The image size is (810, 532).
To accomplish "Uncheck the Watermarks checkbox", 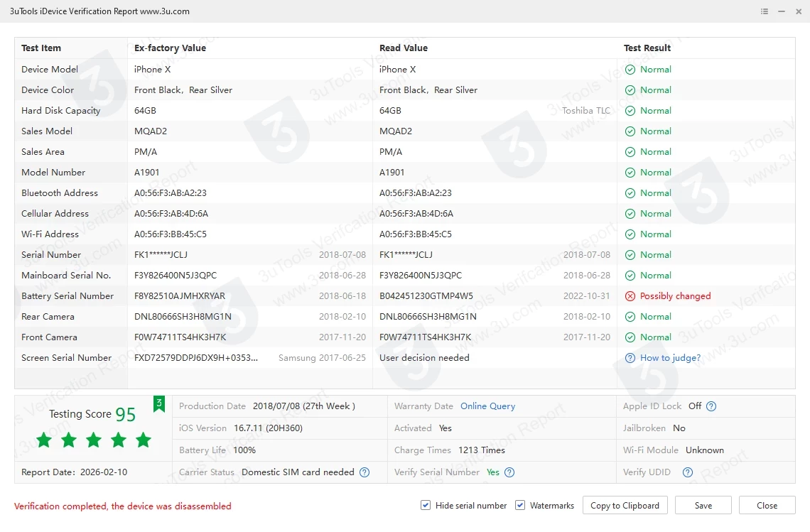I will [520, 506].
